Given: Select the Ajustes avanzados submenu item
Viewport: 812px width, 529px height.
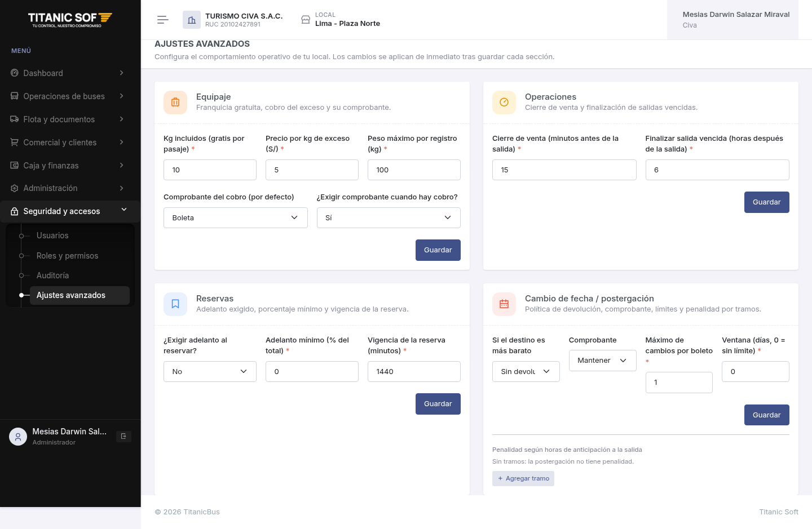Looking at the screenshot, I should coord(80,295).
